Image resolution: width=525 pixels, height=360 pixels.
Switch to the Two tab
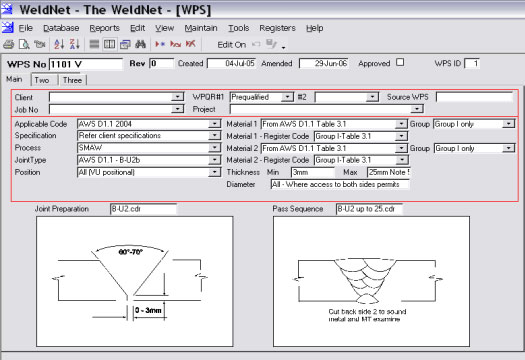point(42,80)
